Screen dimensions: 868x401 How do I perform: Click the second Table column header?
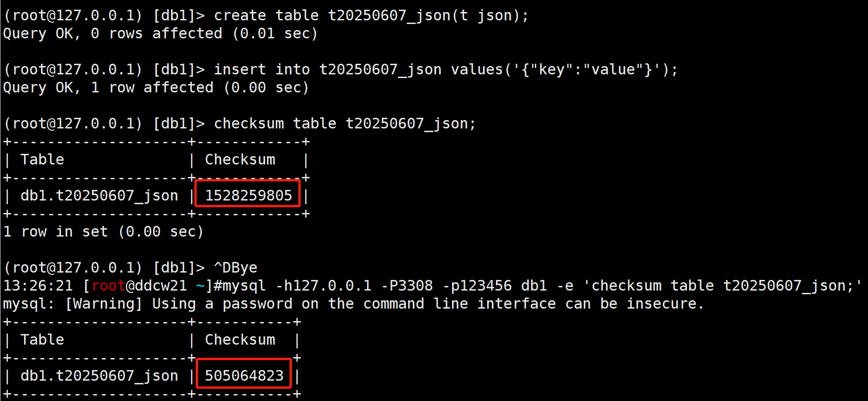(x=42, y=340)
